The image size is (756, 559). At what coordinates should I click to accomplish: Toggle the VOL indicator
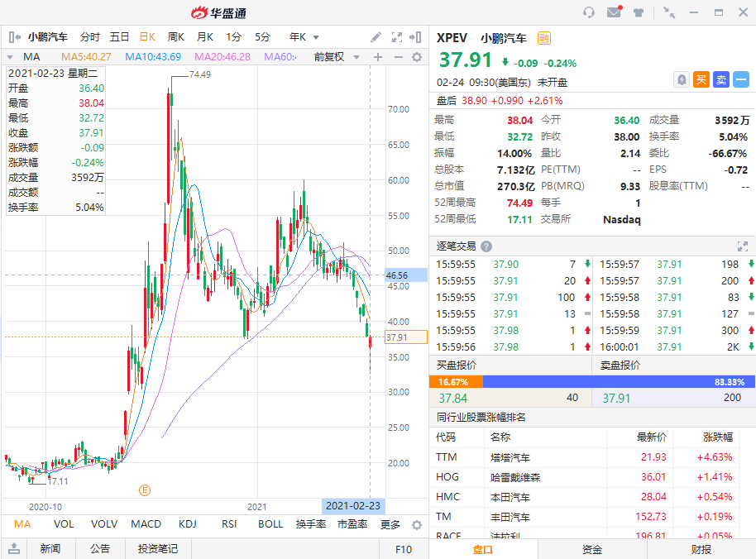click(64, 523)
